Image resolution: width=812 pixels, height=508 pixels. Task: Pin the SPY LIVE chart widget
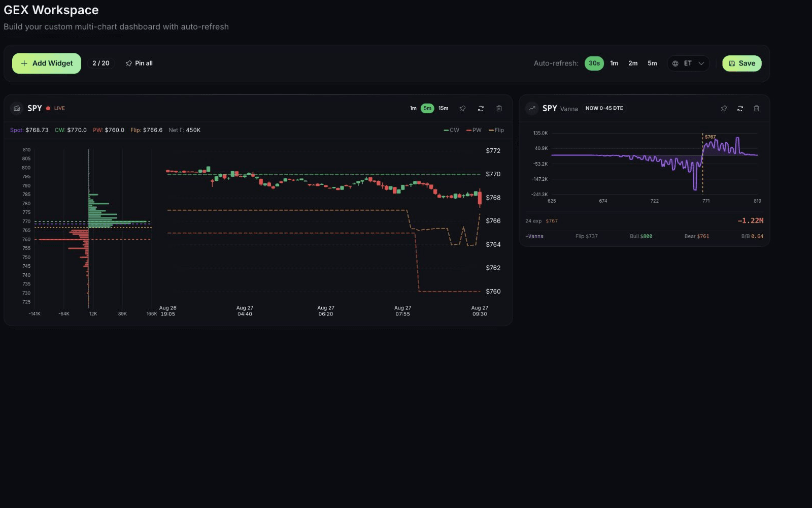(463, 108)
